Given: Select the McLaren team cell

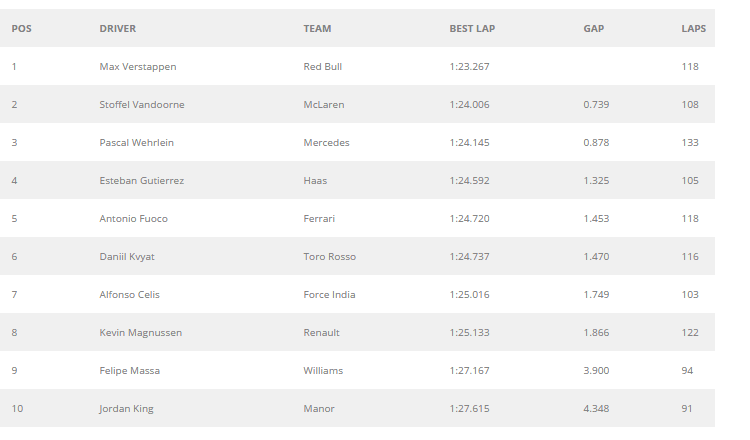Looking at the screenshot, I should point(323,105).
